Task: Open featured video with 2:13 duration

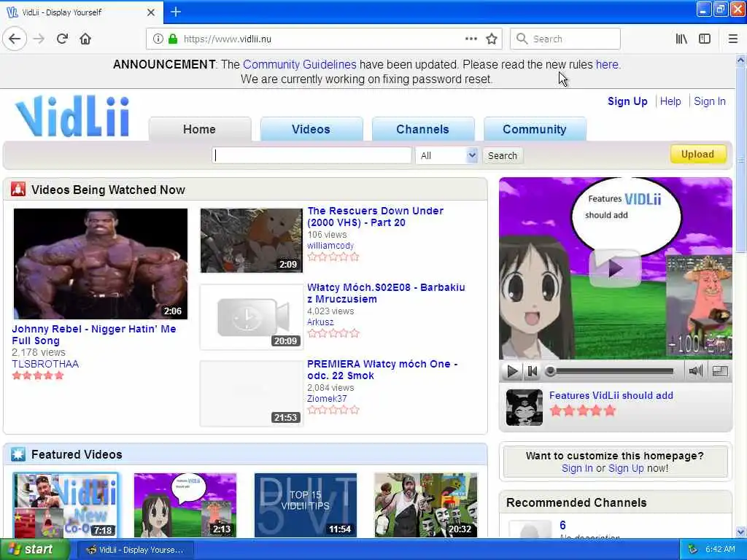Action: 185,505
